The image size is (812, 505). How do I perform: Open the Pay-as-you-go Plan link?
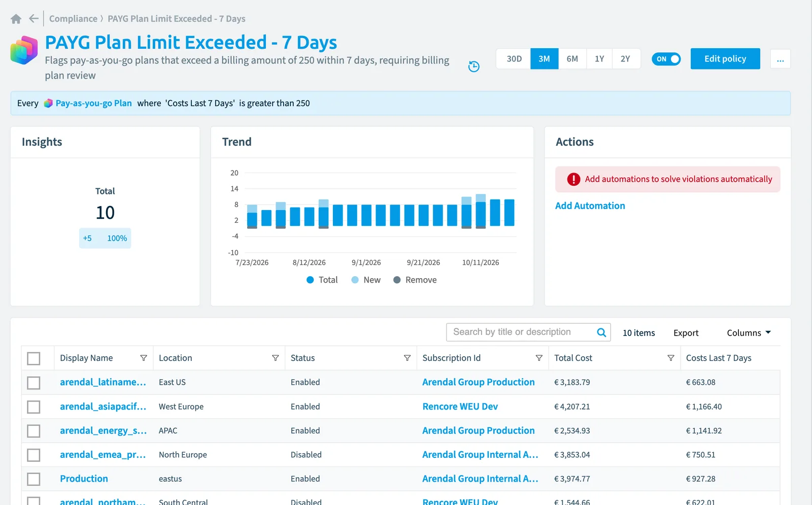coord(93,104)
